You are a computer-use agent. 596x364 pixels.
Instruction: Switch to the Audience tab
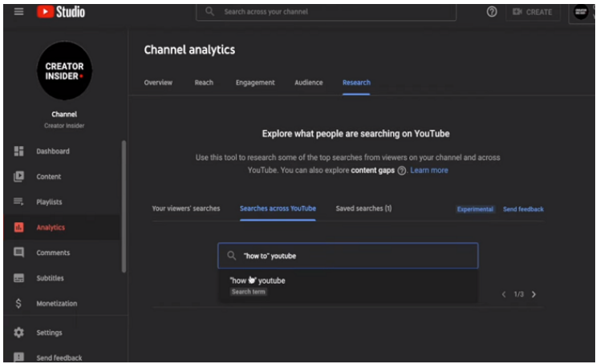pos(309,83)
